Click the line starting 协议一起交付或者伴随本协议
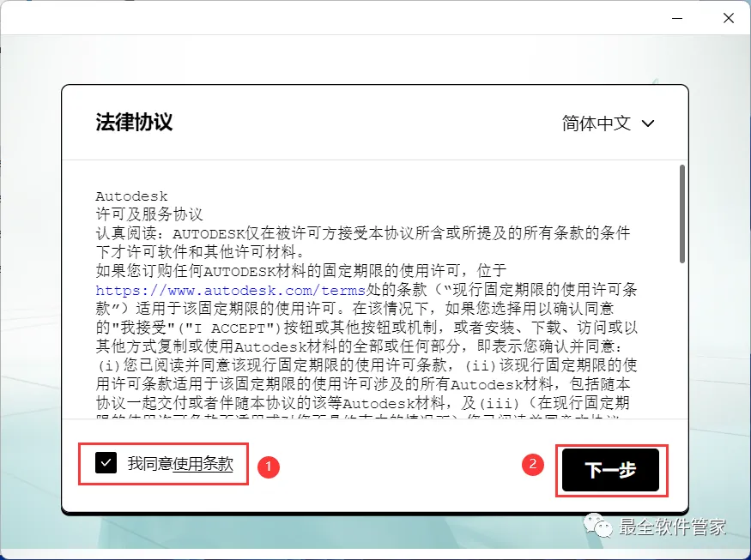Screen dimensions: 751x560 click(x=362, y=403)
